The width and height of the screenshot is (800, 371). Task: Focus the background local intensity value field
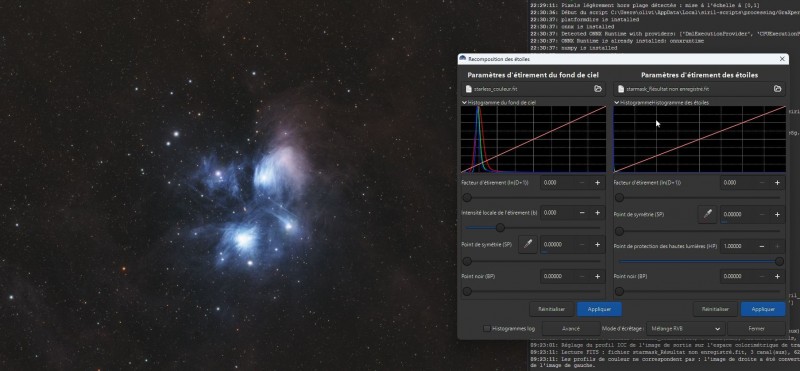tap(557, 213)
